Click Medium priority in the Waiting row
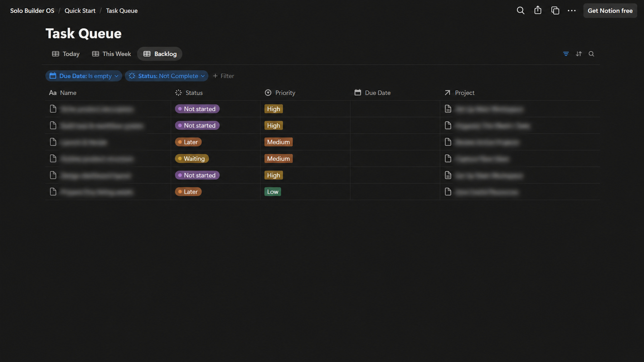Screen dimensions: 644x362 pos(278,159)
